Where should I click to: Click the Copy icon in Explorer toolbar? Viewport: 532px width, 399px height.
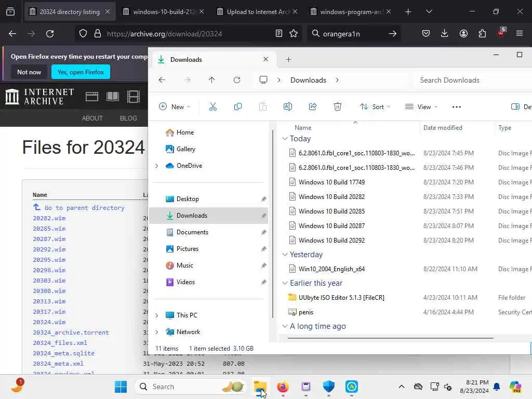coord(238,107)
